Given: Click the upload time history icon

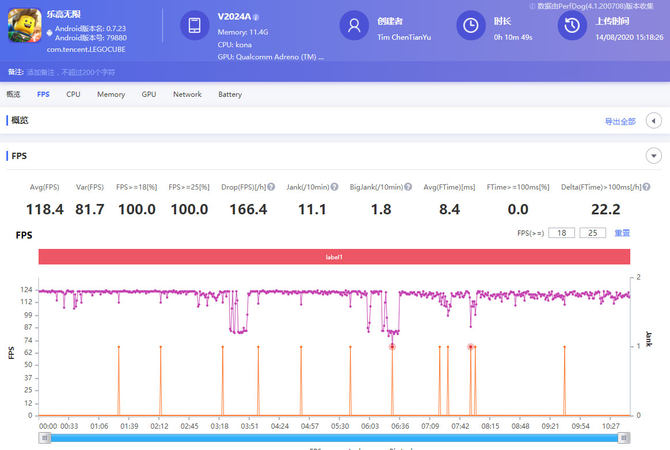Looking at the screenshot, I should click(x=571, y=27).
